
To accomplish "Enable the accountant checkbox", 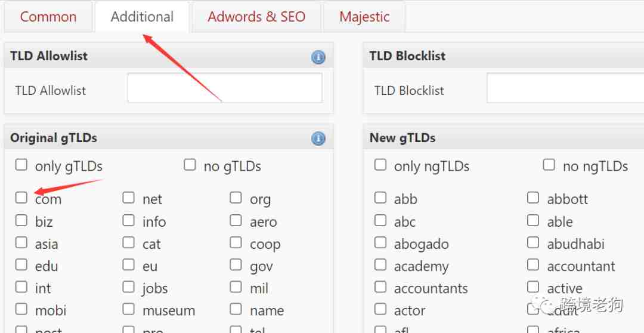I will (x=533, y=264).
